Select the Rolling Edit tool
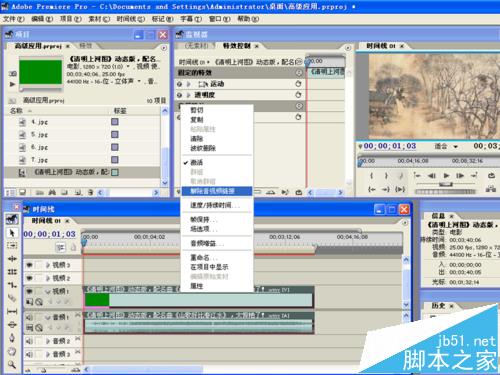 (x=12, y=272)
